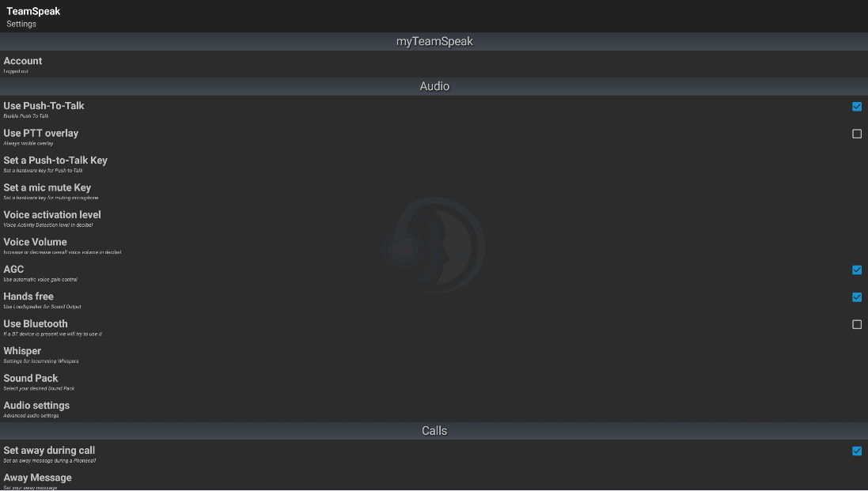Viewport: 868px width, 491px height.
Task: Tap the TeamSpeak Settings header
Action: [32, 16]
